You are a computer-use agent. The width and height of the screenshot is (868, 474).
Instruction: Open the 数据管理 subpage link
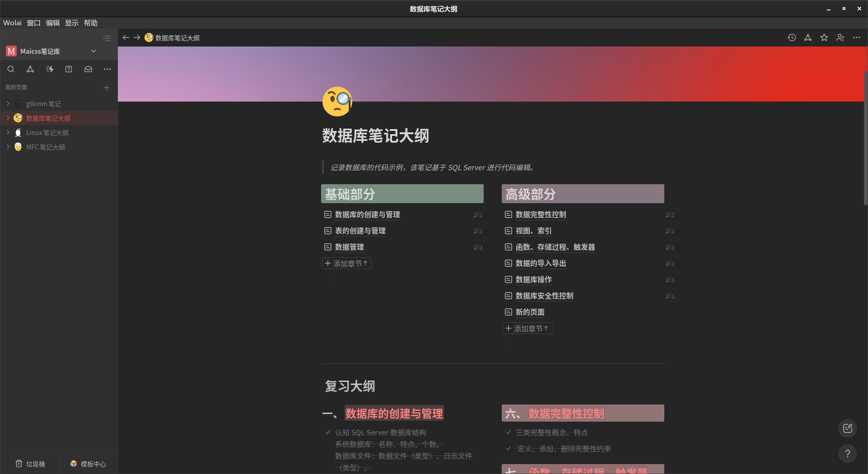click(350, 247)
